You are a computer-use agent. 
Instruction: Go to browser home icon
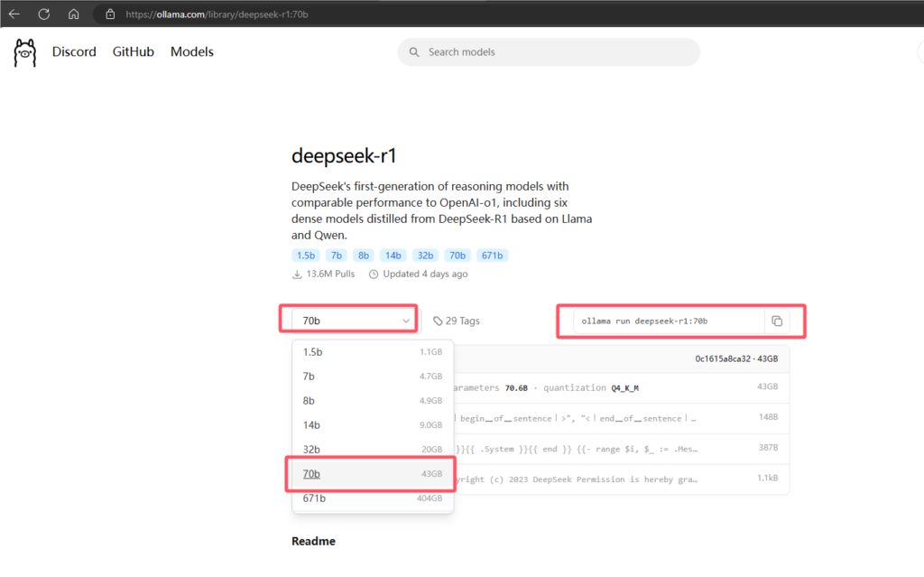pos(73,14)
